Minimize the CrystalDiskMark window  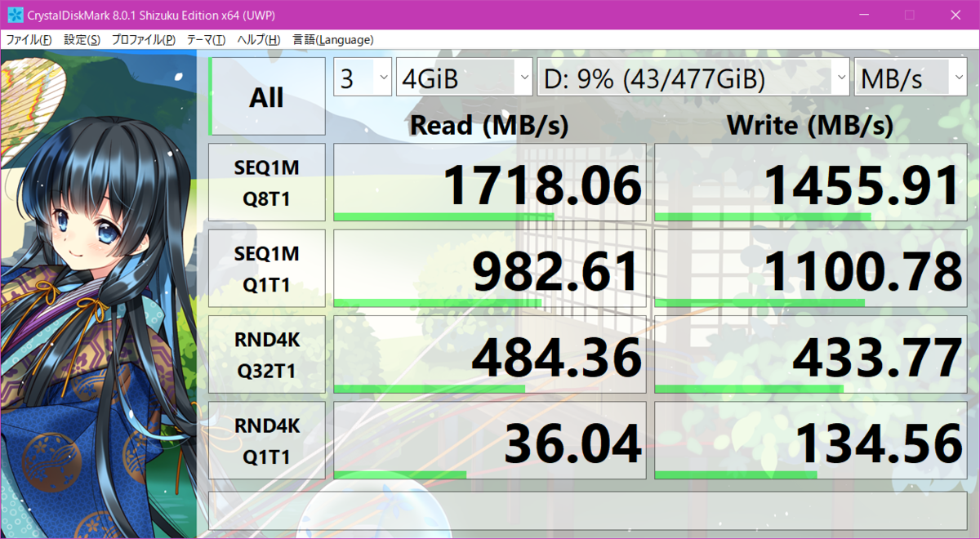[x=865, y=15]
